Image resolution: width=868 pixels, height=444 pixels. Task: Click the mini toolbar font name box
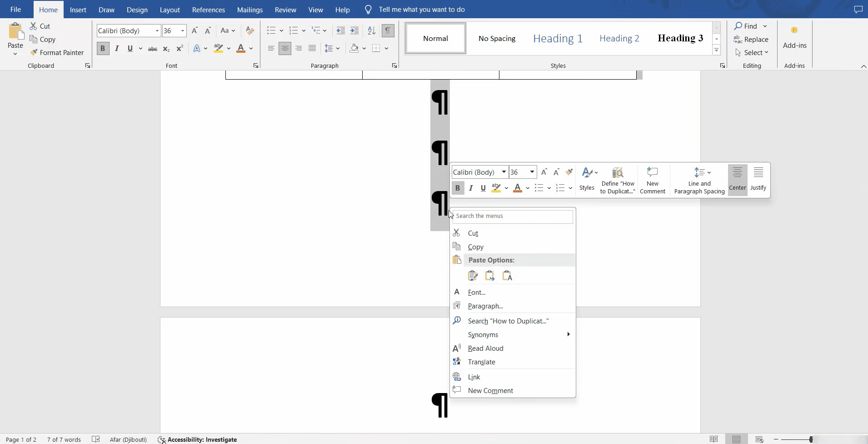[x=476, y=172]
